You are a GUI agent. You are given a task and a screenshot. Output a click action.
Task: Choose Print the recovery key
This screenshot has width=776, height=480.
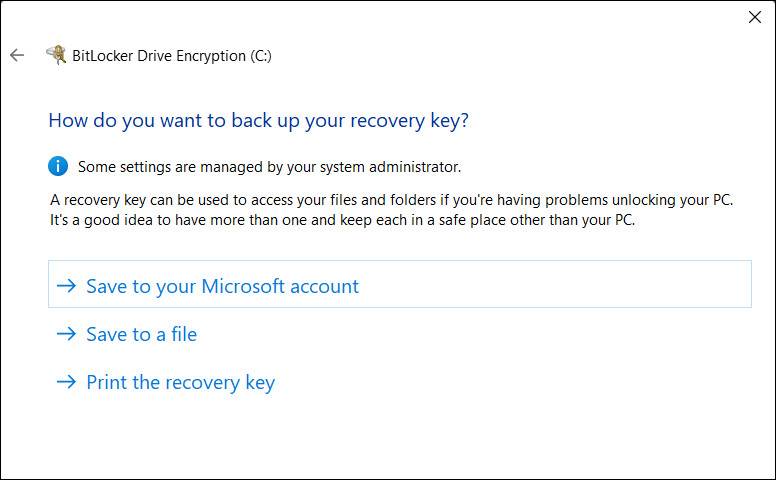(180, 382)
